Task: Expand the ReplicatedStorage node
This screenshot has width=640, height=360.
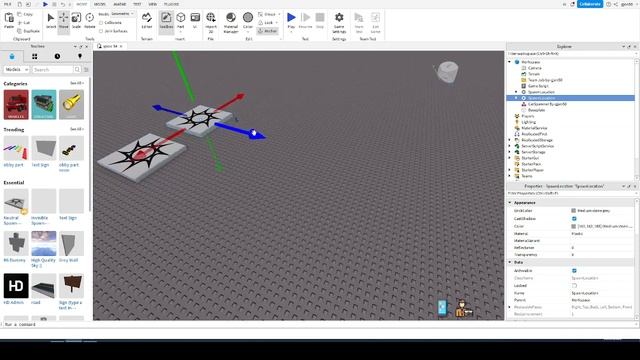Action: (x=509, y=140)
